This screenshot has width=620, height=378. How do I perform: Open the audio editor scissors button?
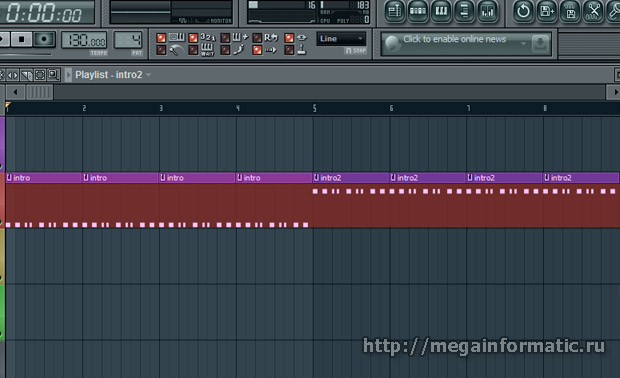593,11
